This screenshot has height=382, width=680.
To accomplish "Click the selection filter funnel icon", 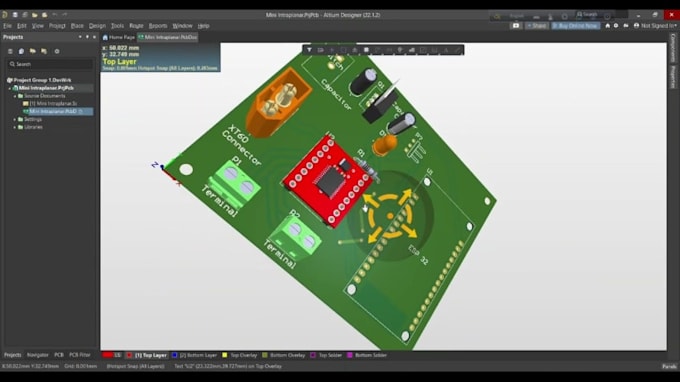I will pos(309,50).
